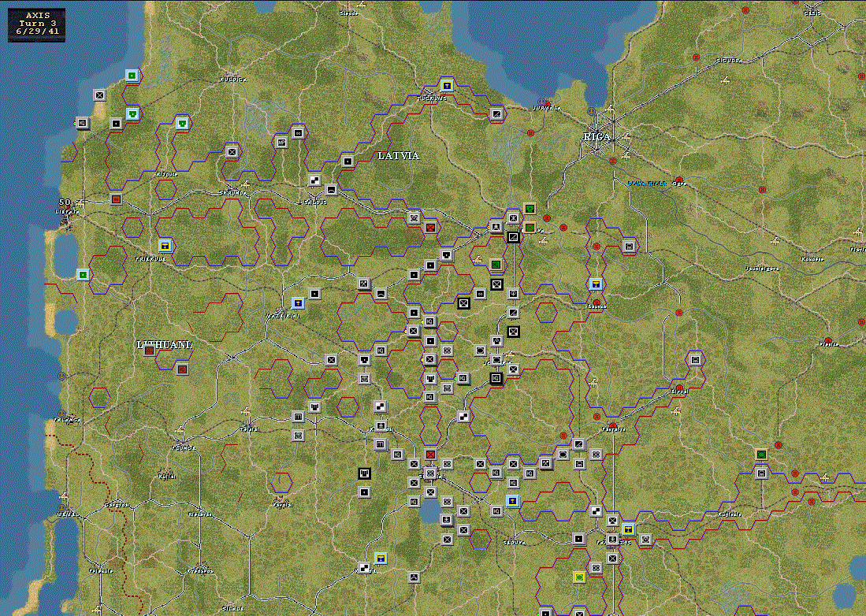Select the black-dot counter left of LATVIA label
The image size is (866, 616).
coord(348,161)
